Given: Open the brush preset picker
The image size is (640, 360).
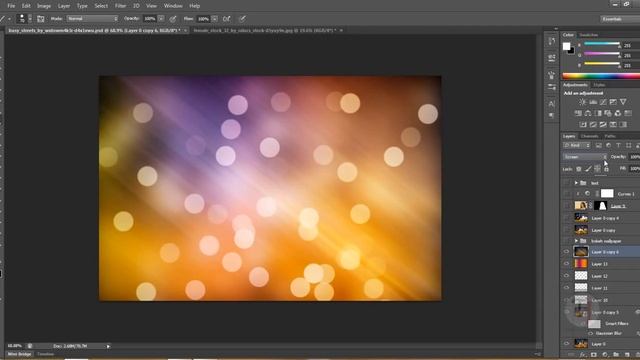Looking at the screenshot, I should coord(30,19).
